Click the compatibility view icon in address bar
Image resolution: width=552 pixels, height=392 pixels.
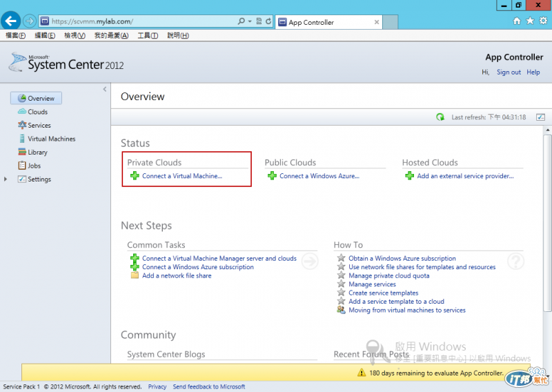pos(259,21)
